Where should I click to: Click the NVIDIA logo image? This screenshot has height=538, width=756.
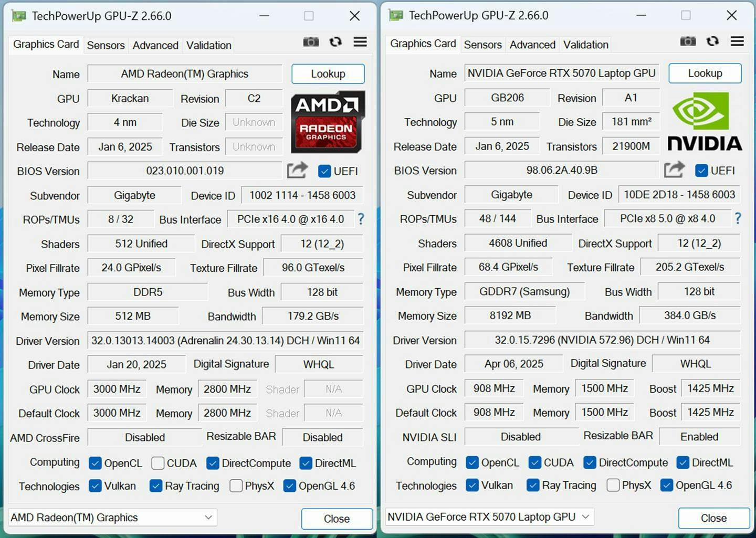[705, 122]
